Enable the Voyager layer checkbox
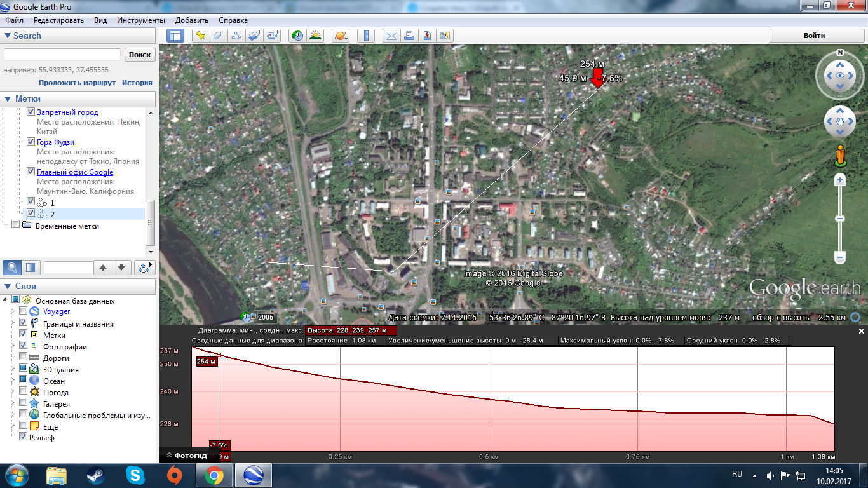 click(23, 311)
